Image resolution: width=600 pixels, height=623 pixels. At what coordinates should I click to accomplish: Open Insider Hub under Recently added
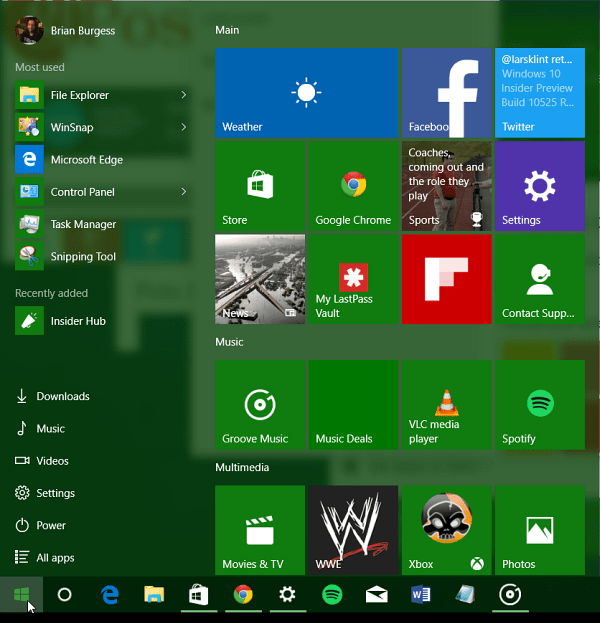[101, 321]
